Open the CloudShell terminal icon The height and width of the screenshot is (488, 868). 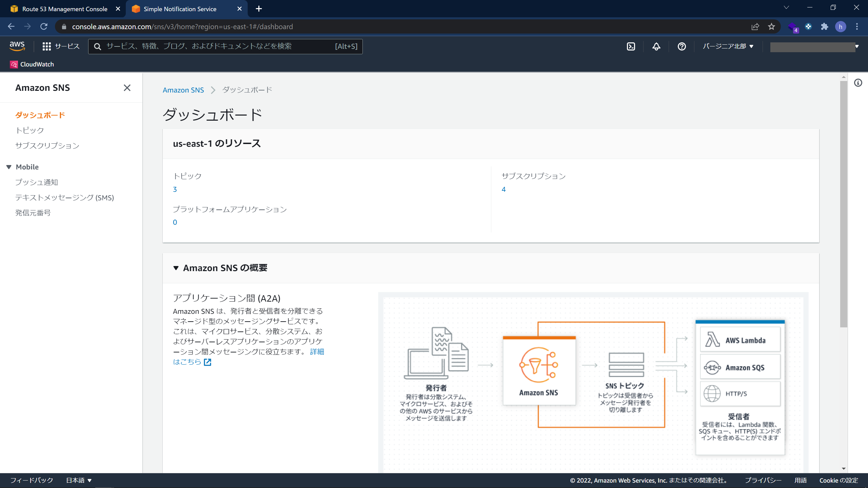pos(631,46)
